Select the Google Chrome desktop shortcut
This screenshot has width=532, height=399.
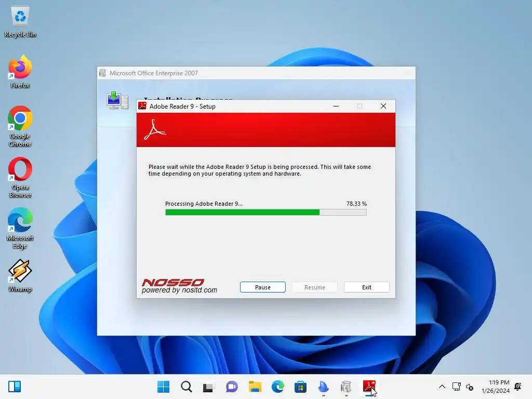(20, 127)
